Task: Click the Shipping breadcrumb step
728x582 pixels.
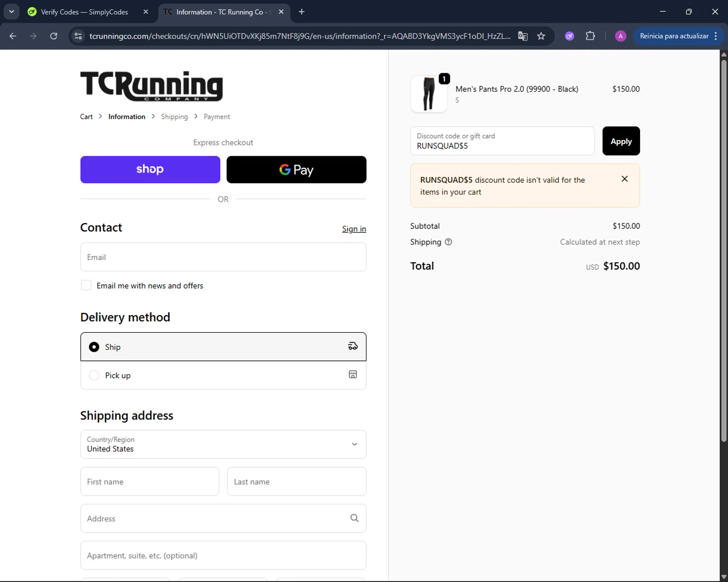Action: [174, 117]
